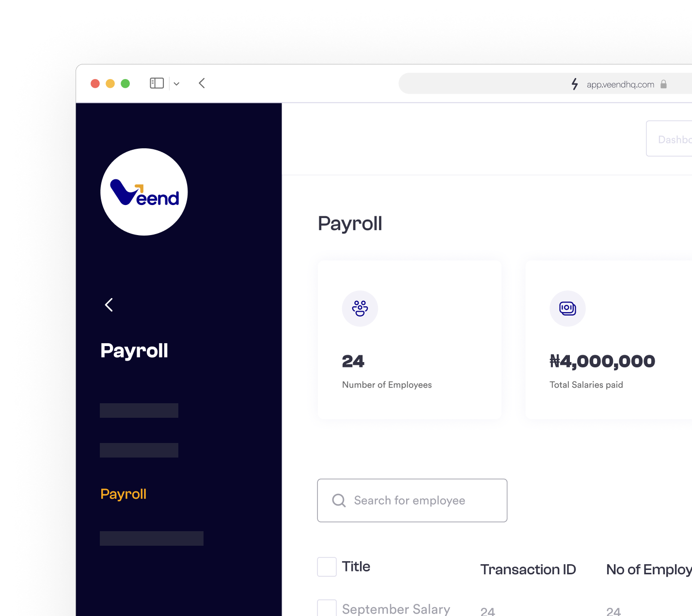
Task: Select the second placeholder sidebar menu item
Action: (139, 450)
